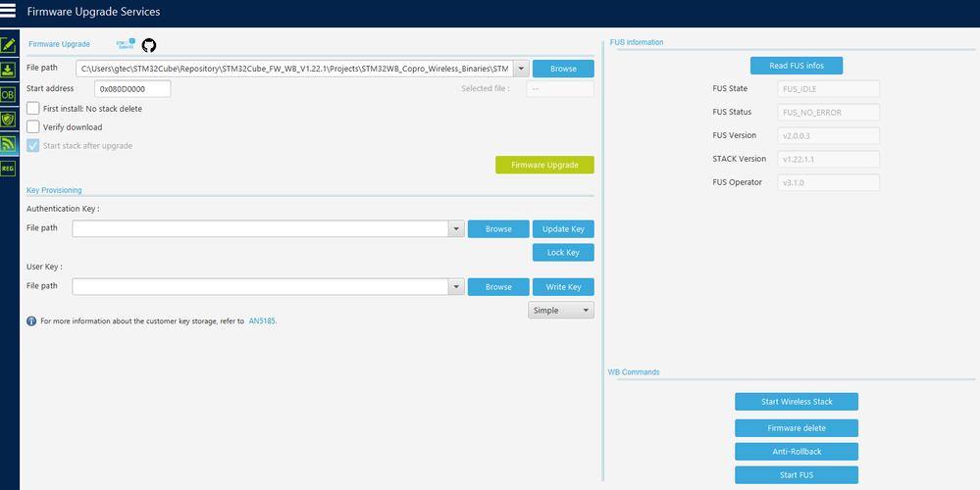980x490 pixels.
Task: Open the security shield sidebar icon
Action: click(x=8, y=120)
